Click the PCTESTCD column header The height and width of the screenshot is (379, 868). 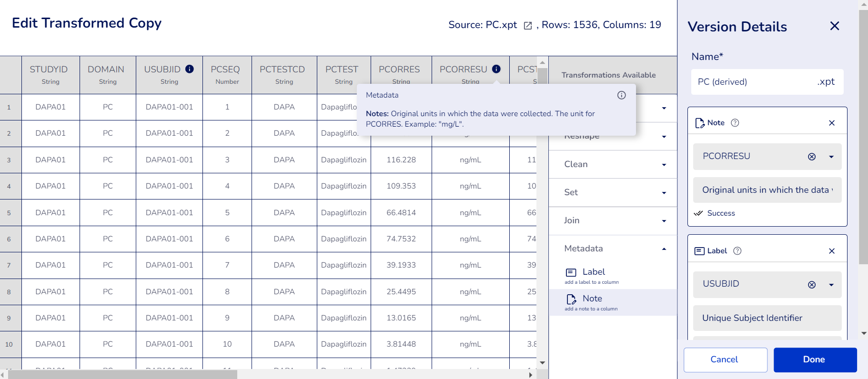(x=284, y=75)
